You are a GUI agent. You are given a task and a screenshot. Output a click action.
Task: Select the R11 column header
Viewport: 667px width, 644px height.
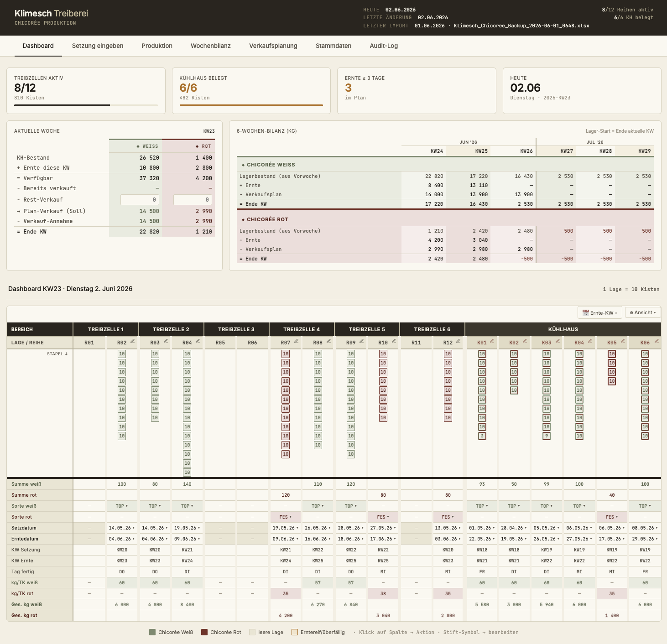pos(416,343)
